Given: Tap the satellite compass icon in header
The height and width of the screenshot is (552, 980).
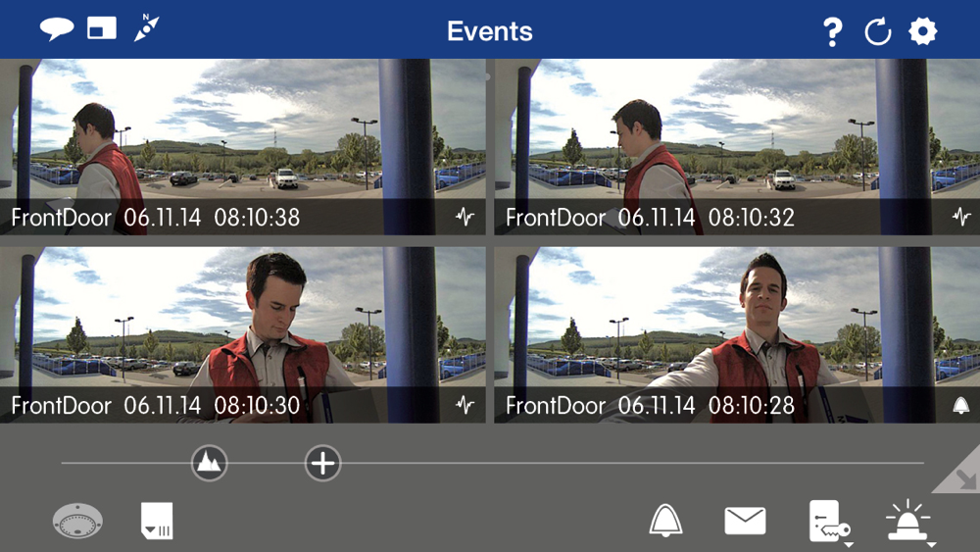Looking at the screenshot, I should click(x=147, y=28).
